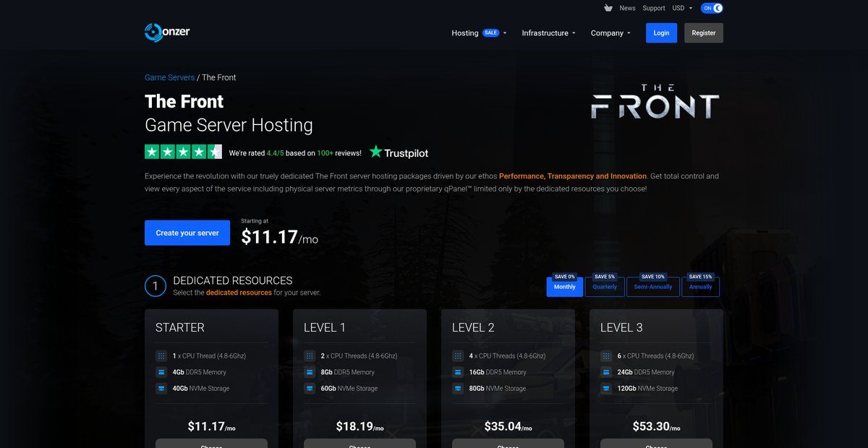
Task: Expand the Company menu
Action: pyautogui.click(x=610, y=33)
